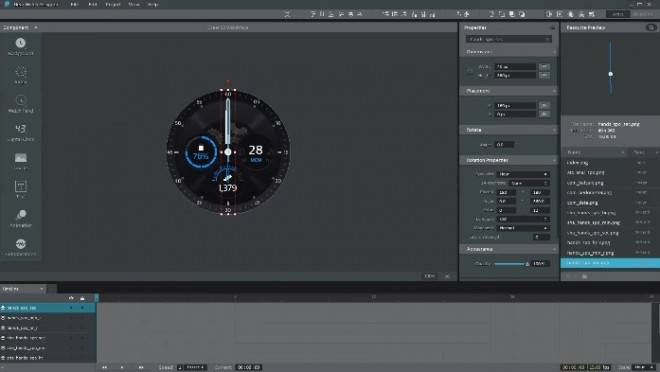The height and width of the screenshot is (372, 660).
Task: Open the Rotate with Hour dropdown
Action: pos(523,174)
